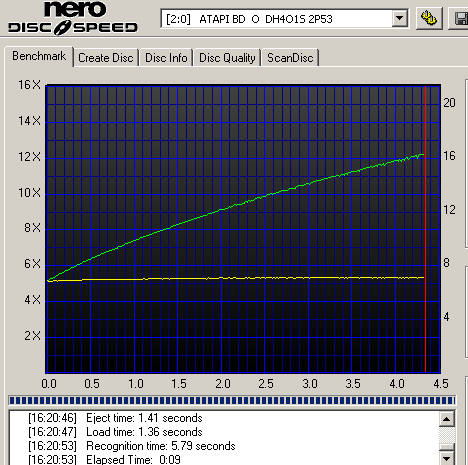Screen dimensions: 468x465
Task: Click the log scrollbar up arrow
Action: (447, 419)
